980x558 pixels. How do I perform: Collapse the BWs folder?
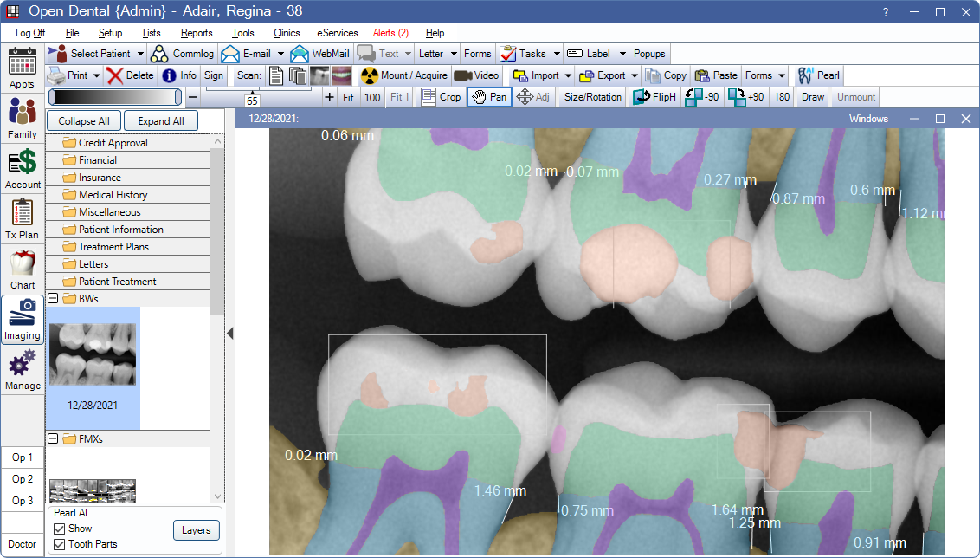54,298
